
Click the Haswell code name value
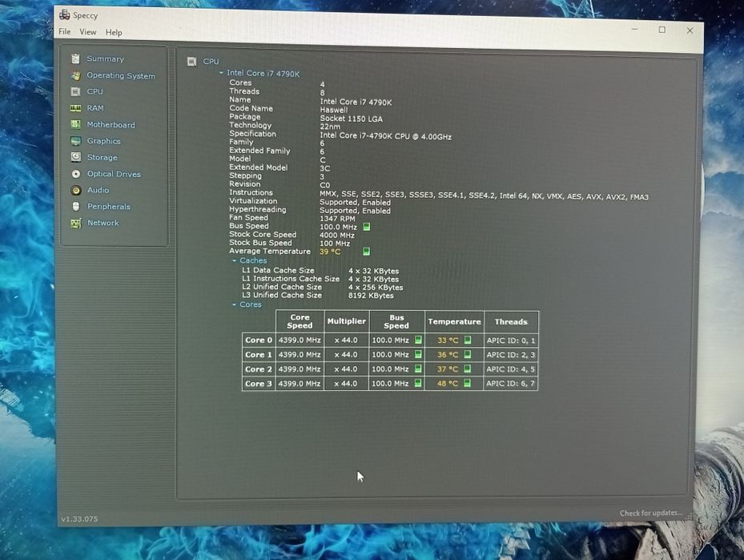334,110
